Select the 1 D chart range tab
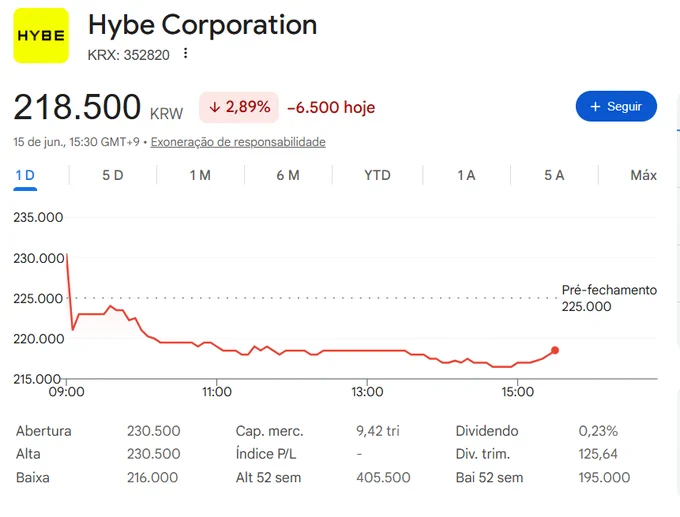 click(x=25, y=175)
